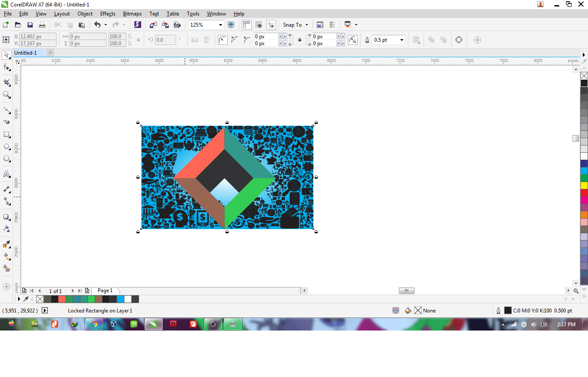The width and height of the screenshot is (588, 377).
Task: Go to the next page arrow
Action: click(x=73, y=291)
